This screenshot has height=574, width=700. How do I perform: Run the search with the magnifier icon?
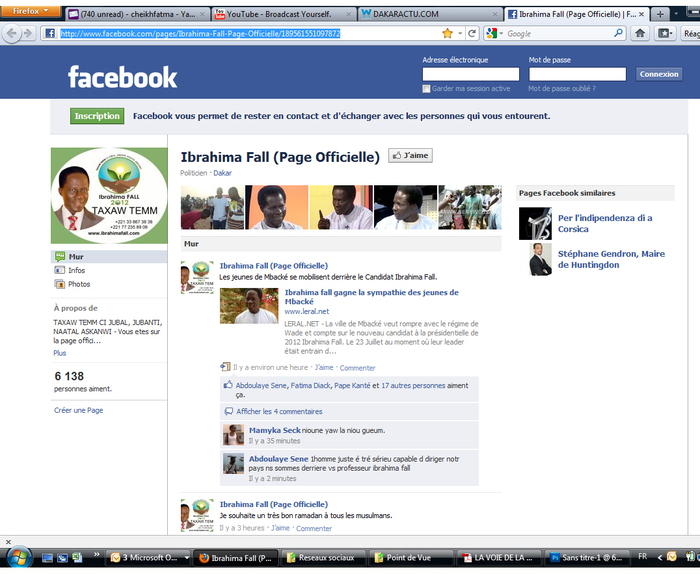click(618, 33)
